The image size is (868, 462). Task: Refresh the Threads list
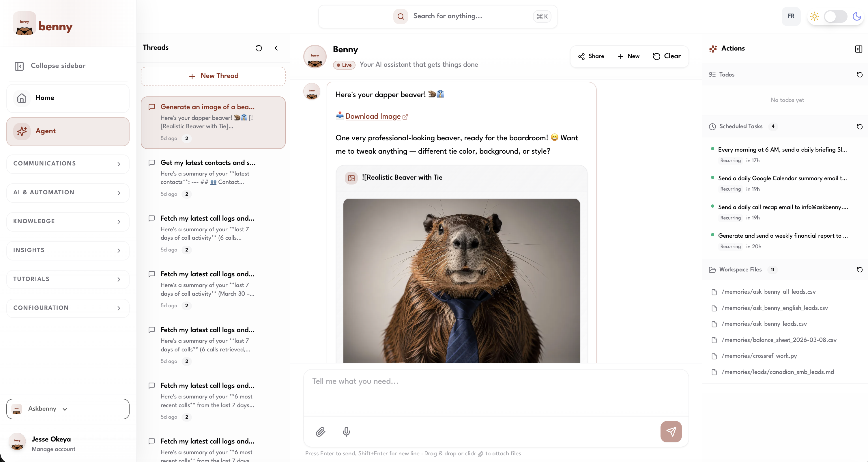[259, 48]
